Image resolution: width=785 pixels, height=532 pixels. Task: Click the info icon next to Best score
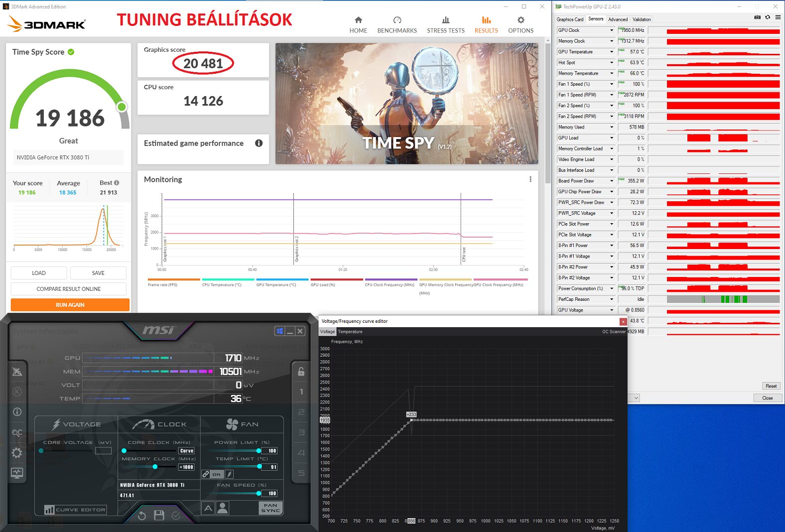coord(117,183)
